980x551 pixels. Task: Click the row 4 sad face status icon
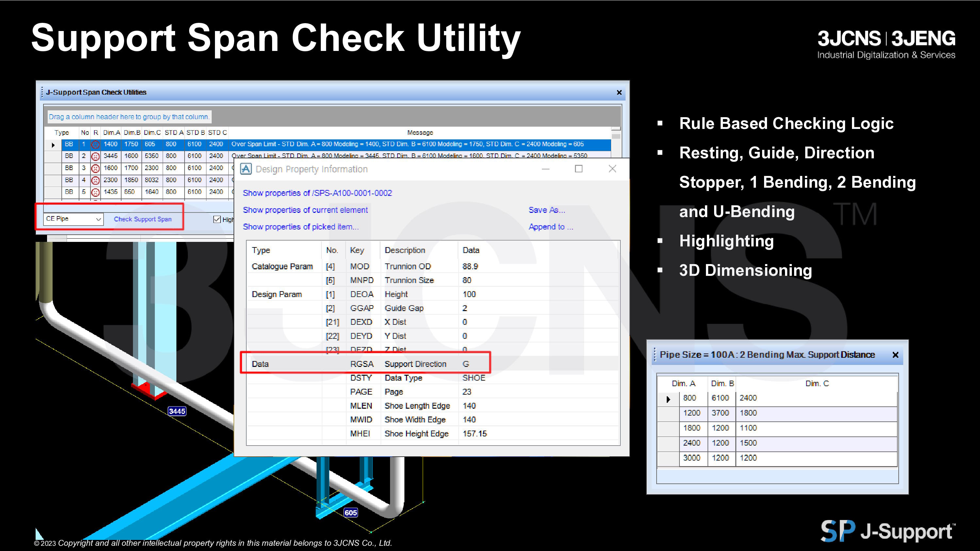[x=95, y=180]
